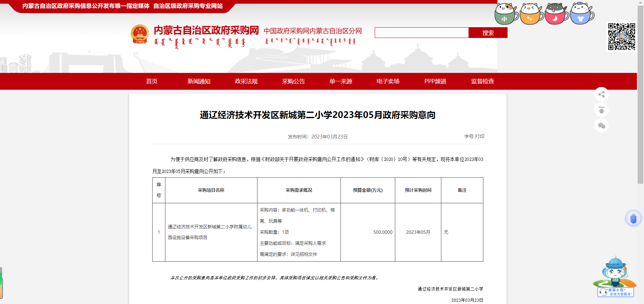Click the WeChat icon on right sidebar
644x304 pixels.
pyautogui.click(x=601, y=126)
